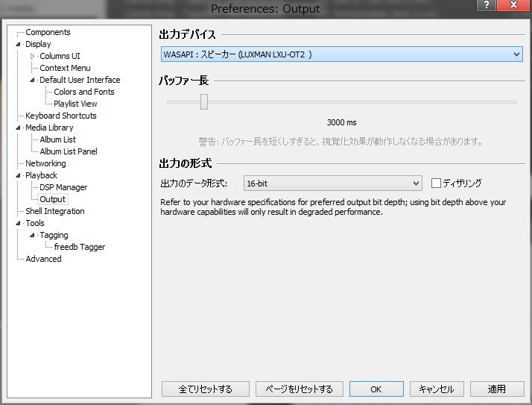Click the 3000 ms buffer value
The width and height of the screenshot is (532, 405).
point(342,122)
